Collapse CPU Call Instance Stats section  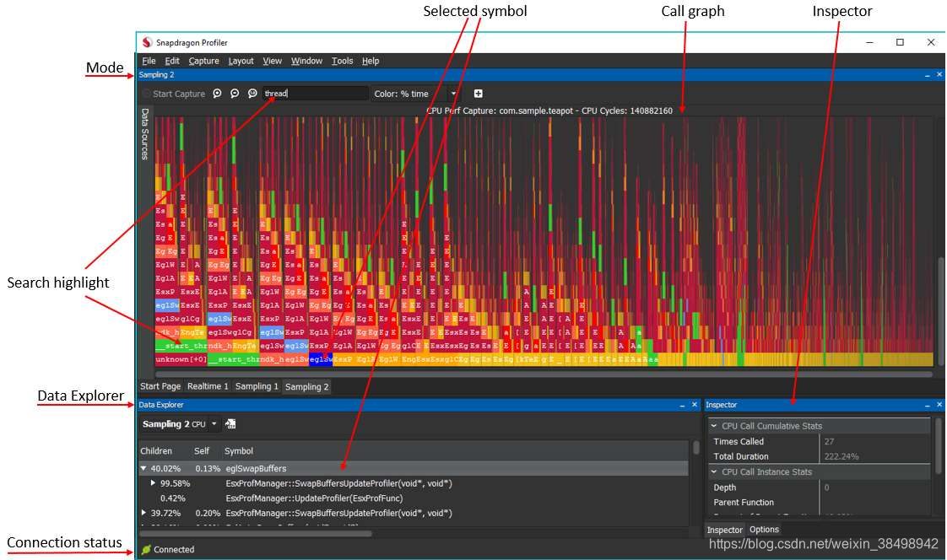714,472
